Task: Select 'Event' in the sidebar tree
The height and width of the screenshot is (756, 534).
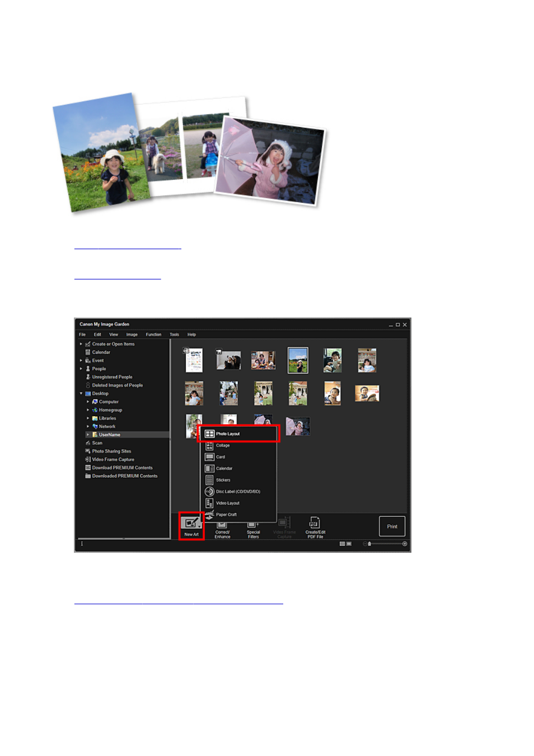Action: [98, 361]
